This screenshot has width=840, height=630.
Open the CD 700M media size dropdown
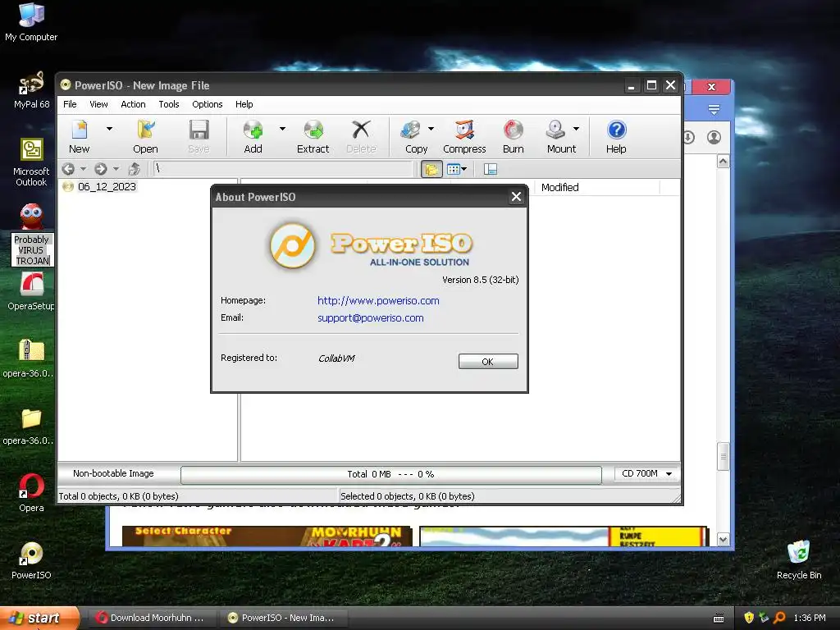[646, 473]
